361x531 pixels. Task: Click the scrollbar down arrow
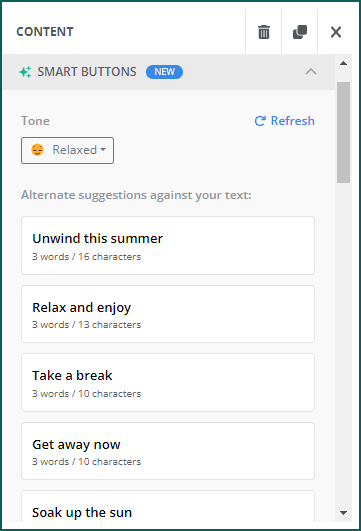coord(343,513)
